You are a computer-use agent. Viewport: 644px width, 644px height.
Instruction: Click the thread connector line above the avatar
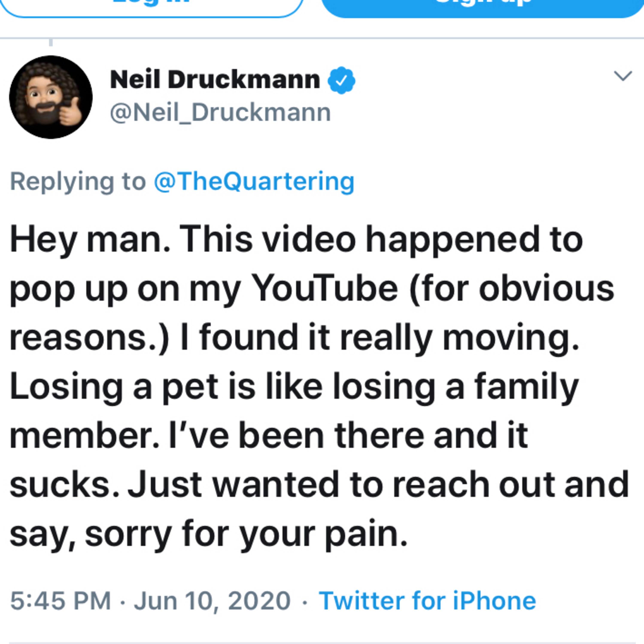coord(51,43)
